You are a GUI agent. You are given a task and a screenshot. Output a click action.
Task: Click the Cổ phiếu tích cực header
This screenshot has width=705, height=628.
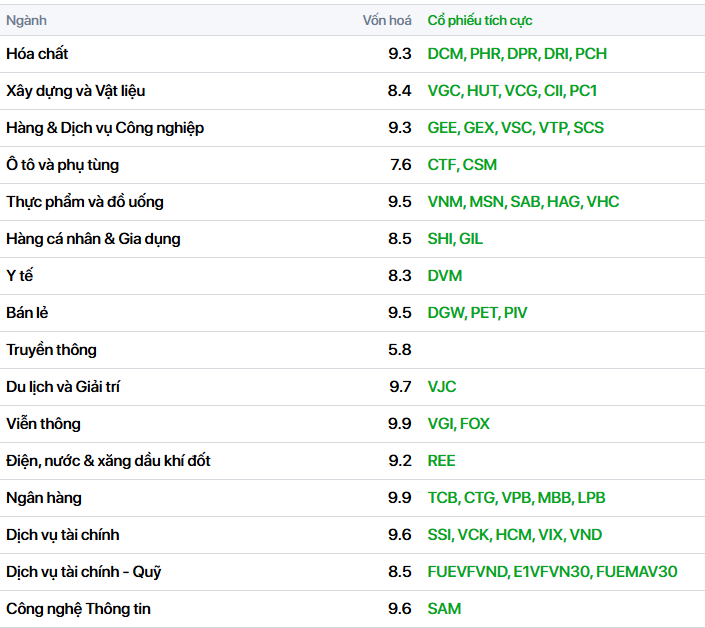[480, 20]
